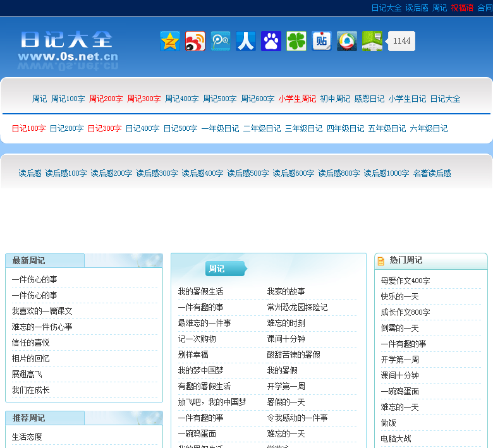
Task: Select 周记200字 category link
Action: (x=106, y=99)
